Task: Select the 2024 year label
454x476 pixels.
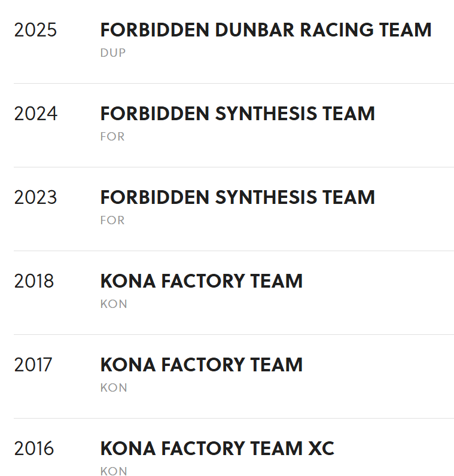Action: click(x=35, y=114)
